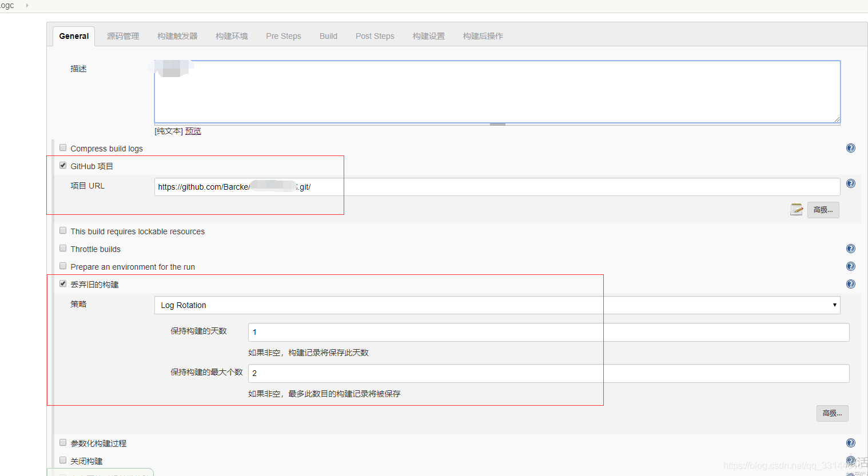
Task: Open the 构建环境 tab
Action: click(232, 36)
